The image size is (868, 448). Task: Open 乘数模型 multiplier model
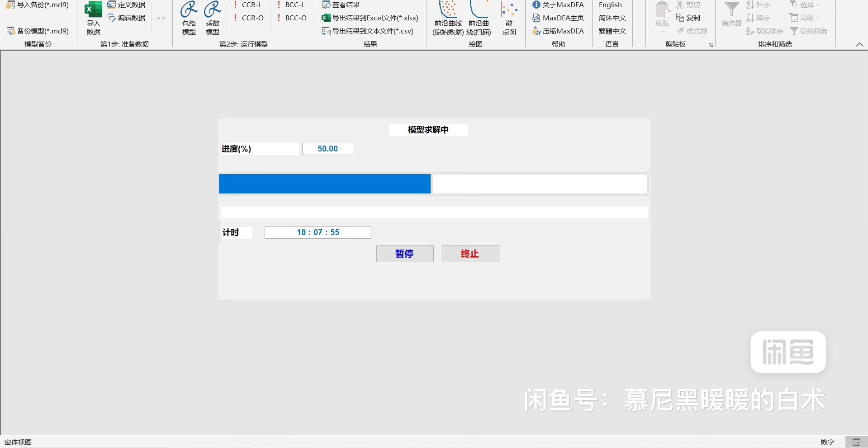coord(212,18)
